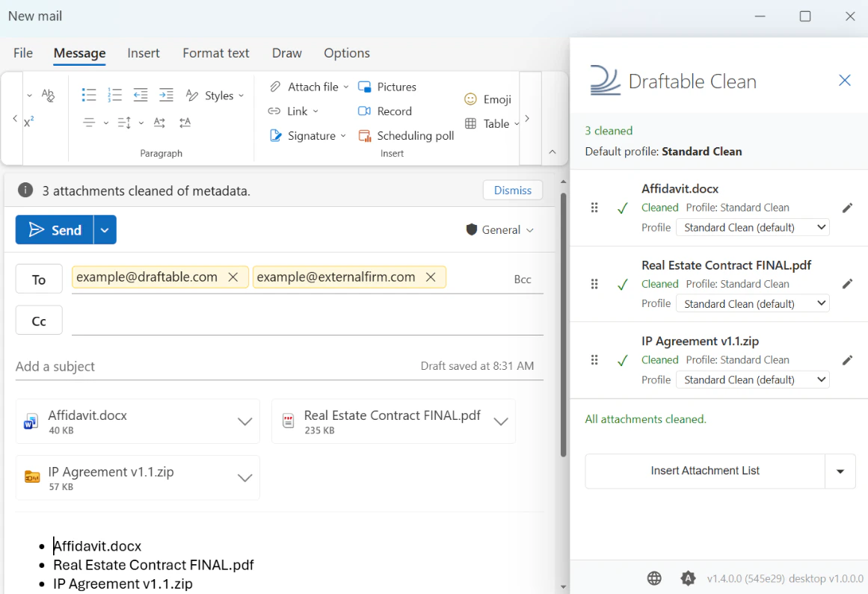Switch to the Format text tab
The image size is (868, 594).
(x=216, y=53)
